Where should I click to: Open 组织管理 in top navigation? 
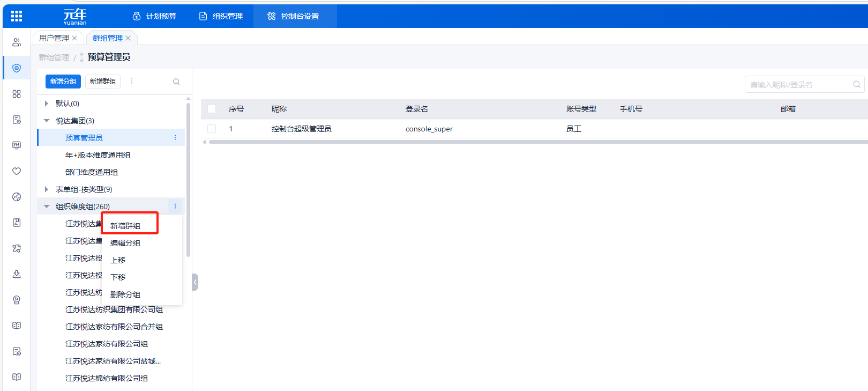pos(221,16)
